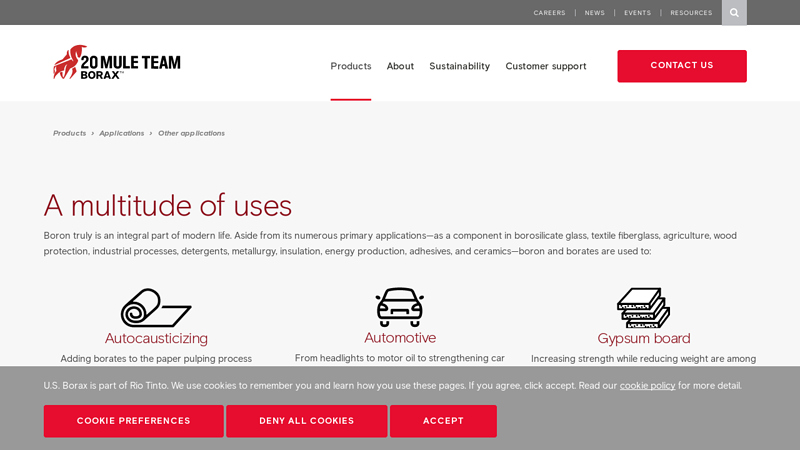The width and height of the screenshot is (800, 450).
Task: Open the About menu
Action: pos(400,66)
